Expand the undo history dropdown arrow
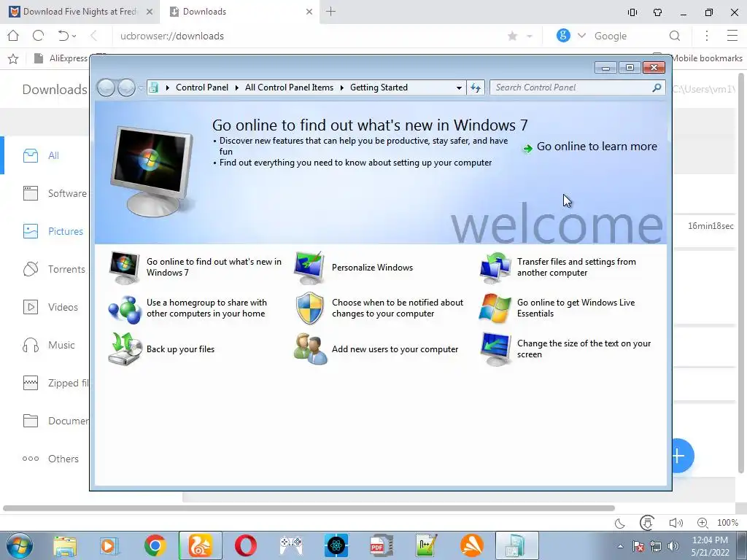Image resolution: width=747 pixels, height=560 pixels. [x=74, y=36]
